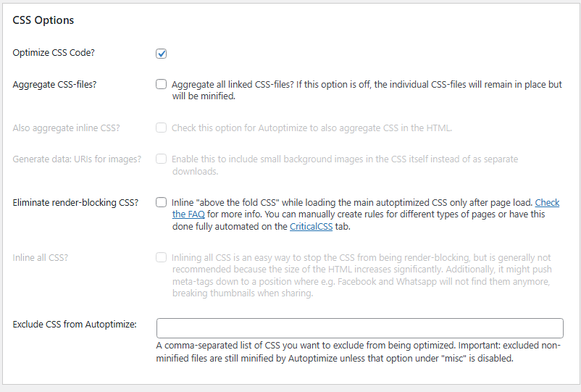Follow the CriticalCSS tab link

pos(312,227)
